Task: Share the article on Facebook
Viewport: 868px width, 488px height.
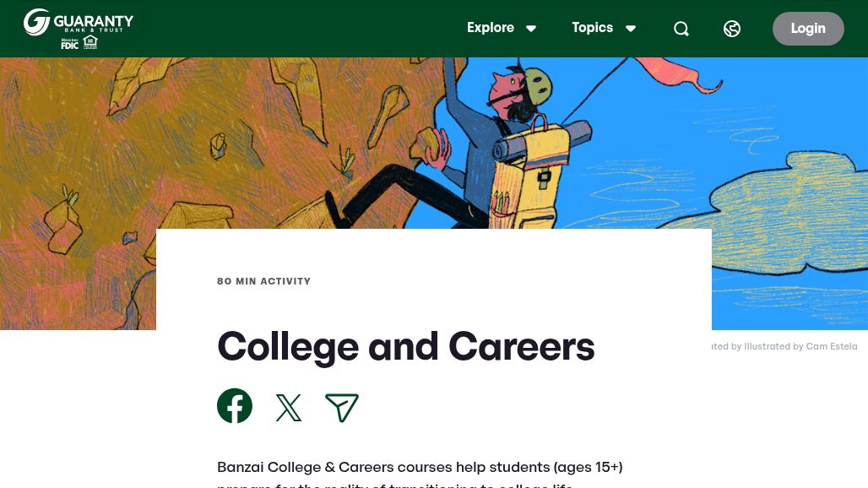Action: tap(235, 405)
